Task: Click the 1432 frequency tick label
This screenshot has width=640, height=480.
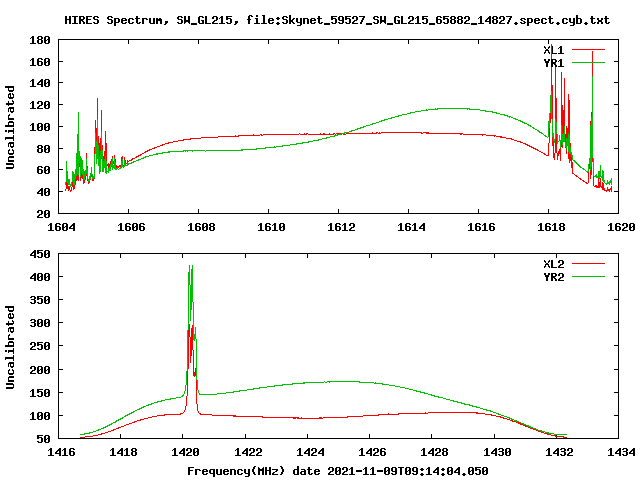Action: tap(559, 452)
